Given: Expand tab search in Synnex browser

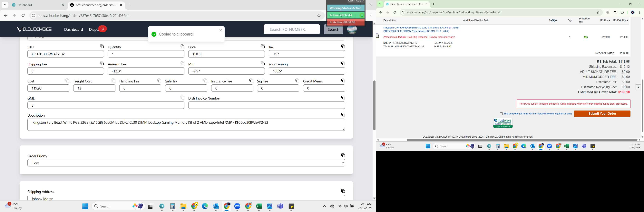Looking at the screenshot, I should click(x=380, y=4).
